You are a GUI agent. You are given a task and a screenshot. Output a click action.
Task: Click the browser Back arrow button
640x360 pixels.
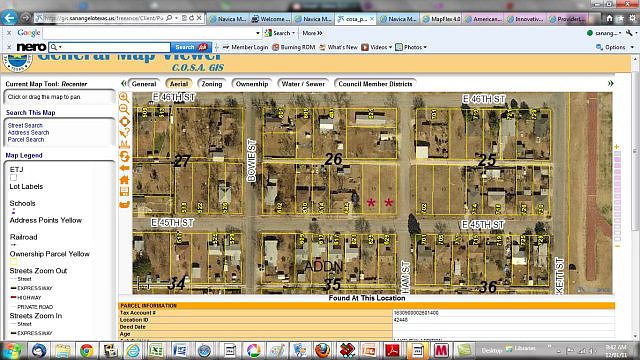[9, 18]
